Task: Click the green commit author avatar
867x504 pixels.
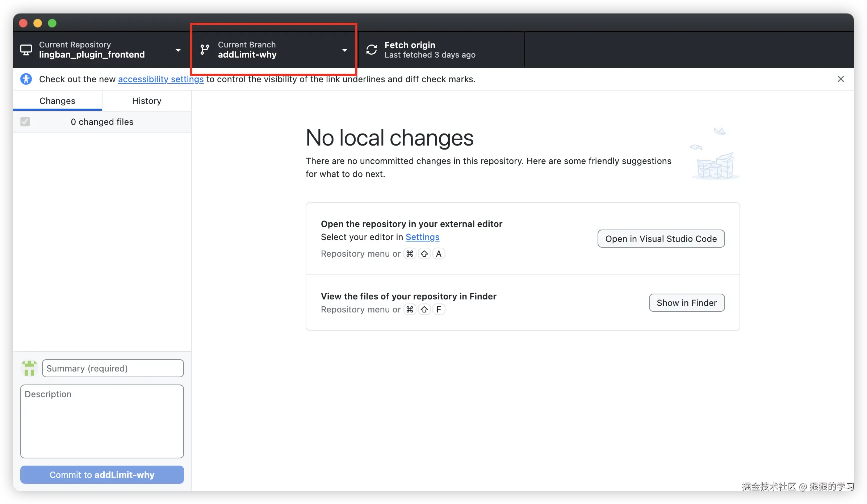Action: tap(29, 368)
